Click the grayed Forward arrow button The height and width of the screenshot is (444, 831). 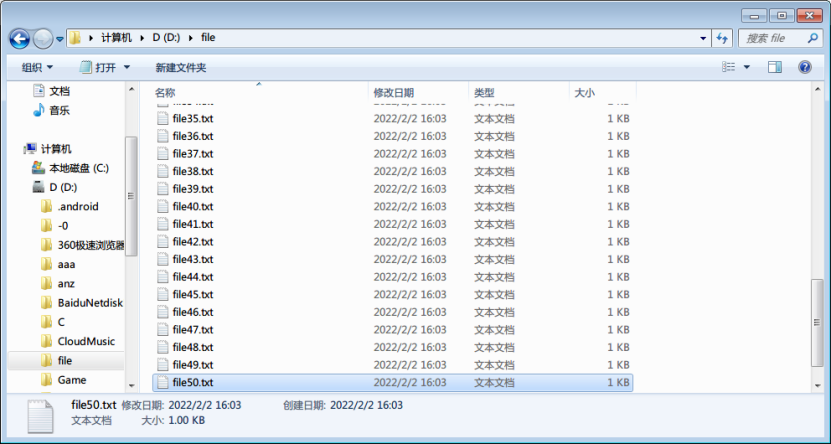(x=43, y=38)
